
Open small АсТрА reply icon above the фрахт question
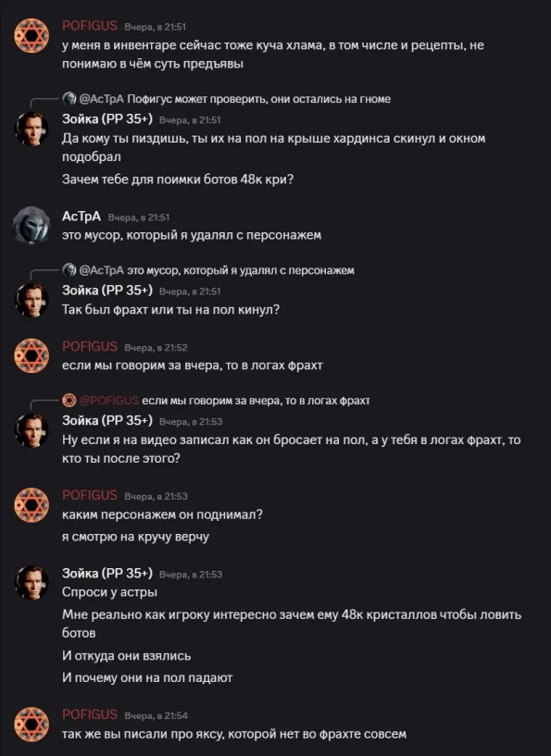[x=69, y=270]
